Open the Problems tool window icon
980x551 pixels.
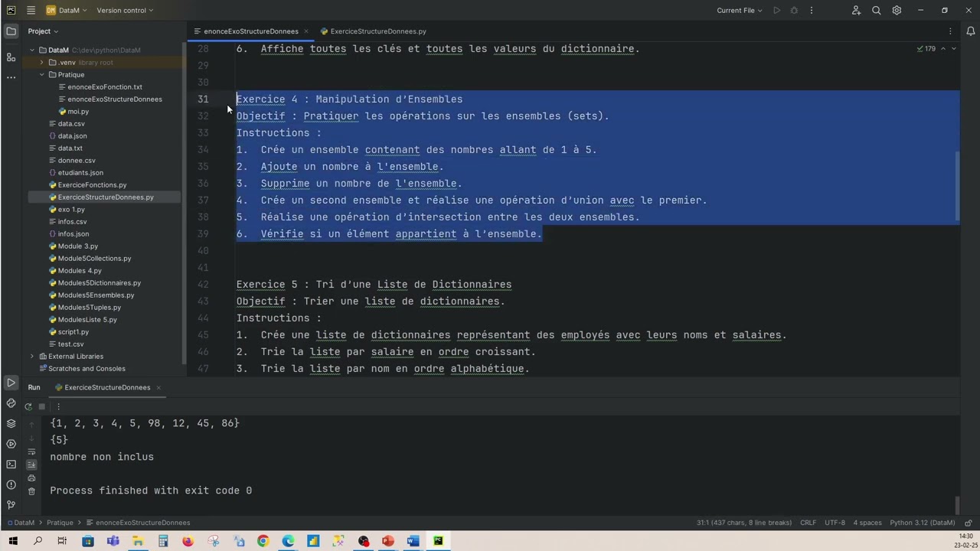tap(11, 484)
